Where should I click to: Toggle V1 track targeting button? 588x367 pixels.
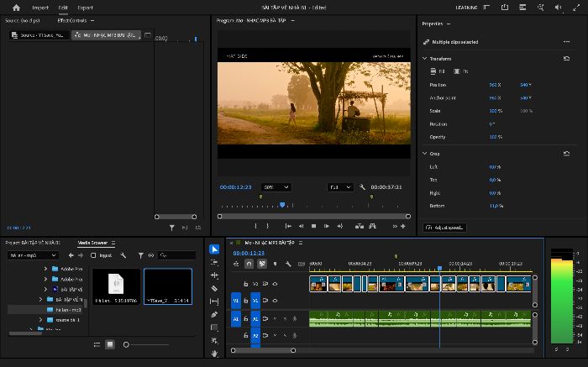point(255,301)
